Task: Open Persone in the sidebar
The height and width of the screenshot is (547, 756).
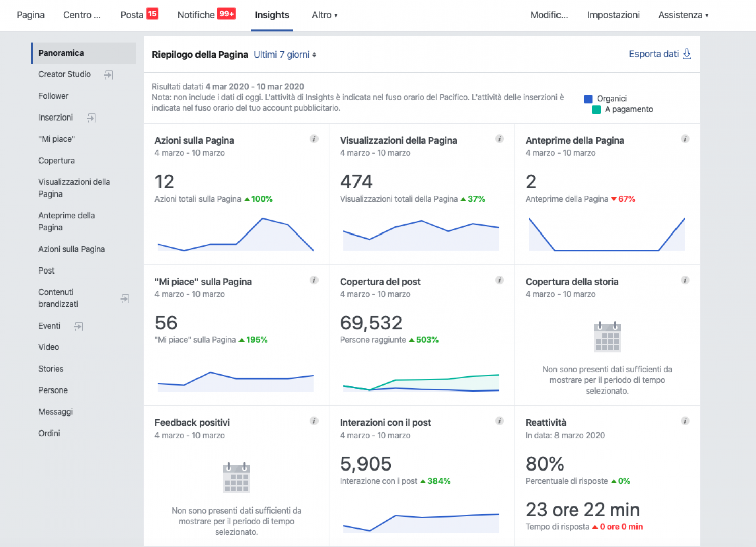Action: click(53, 390)
